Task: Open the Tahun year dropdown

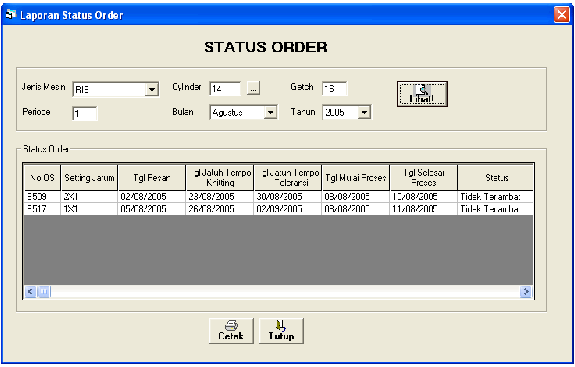Action: pos(364,112)
